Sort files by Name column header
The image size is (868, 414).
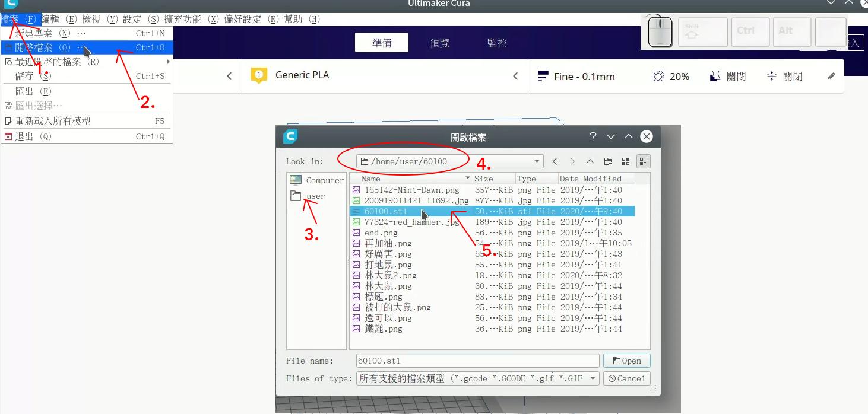[411, 179]
